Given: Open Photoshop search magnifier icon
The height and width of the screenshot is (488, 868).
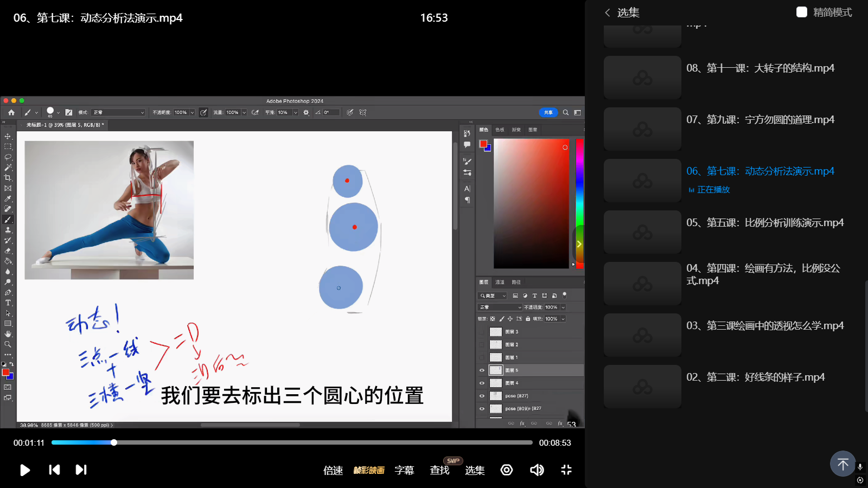Looking at the screenshot, I should 565,112.
